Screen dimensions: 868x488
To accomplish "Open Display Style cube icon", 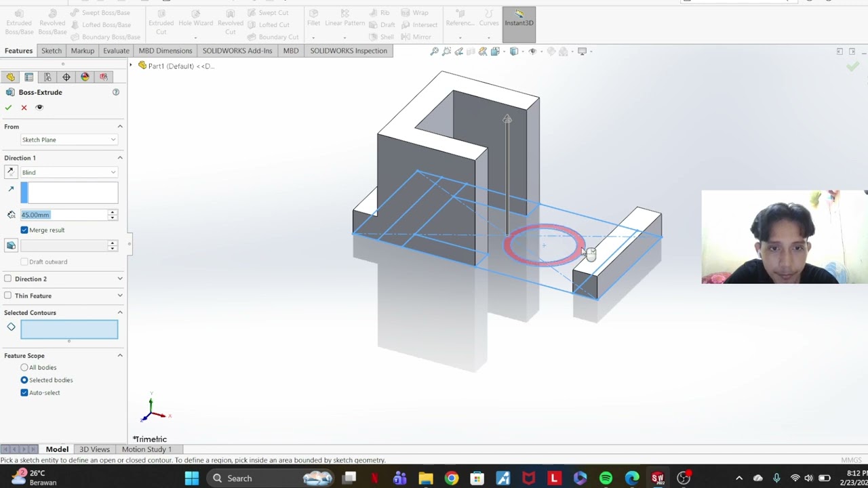I will point(514,52).
